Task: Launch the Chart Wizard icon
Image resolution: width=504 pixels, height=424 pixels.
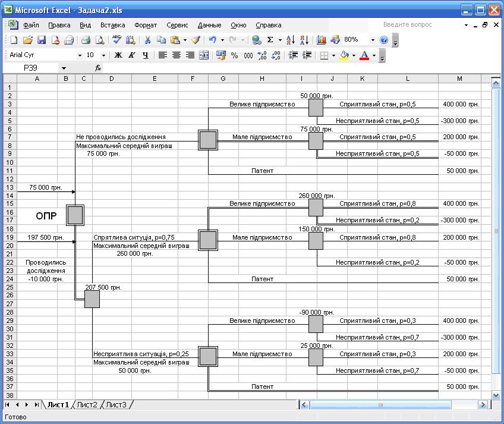Action: [322, 40]
